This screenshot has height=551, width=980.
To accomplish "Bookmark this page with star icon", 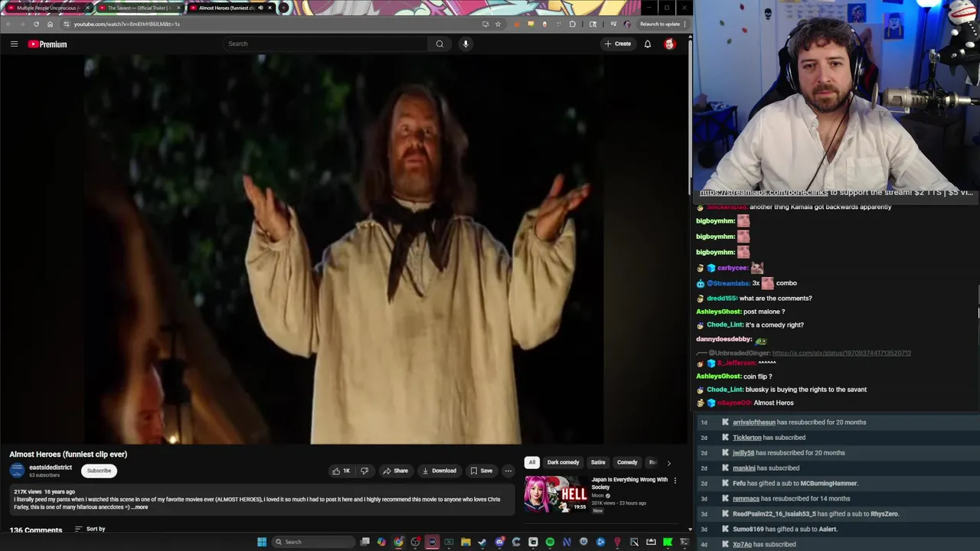I will [x=498, y=24].
